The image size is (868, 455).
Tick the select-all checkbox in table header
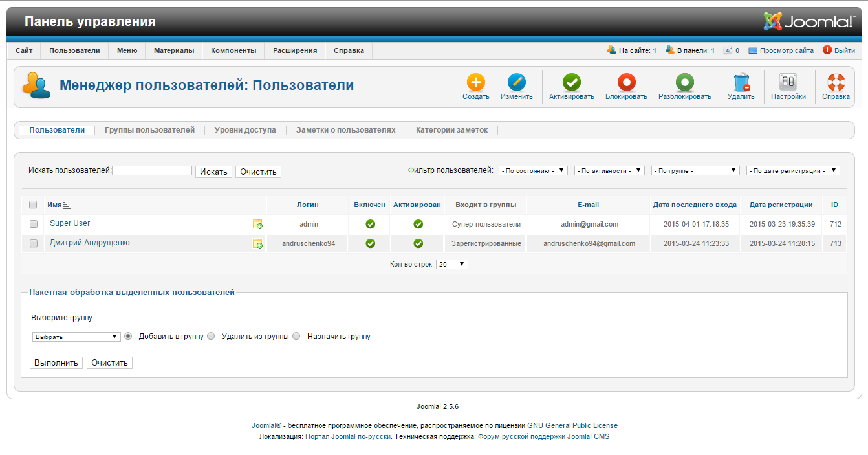[x=34, y=205]
